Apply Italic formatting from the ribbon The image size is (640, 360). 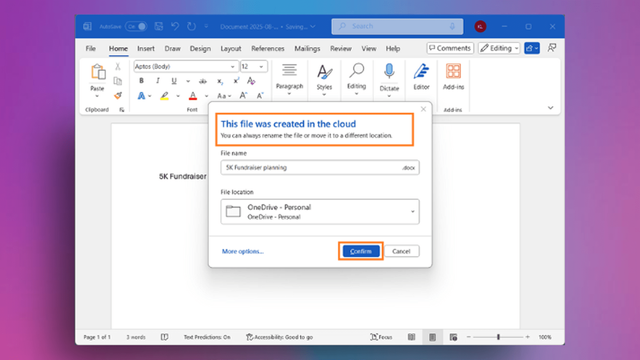158,81
